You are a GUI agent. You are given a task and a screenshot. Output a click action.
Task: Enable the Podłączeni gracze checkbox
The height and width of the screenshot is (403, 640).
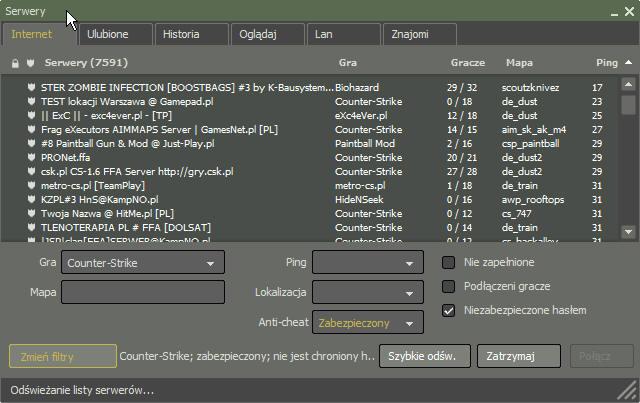[x=449, y=287]
